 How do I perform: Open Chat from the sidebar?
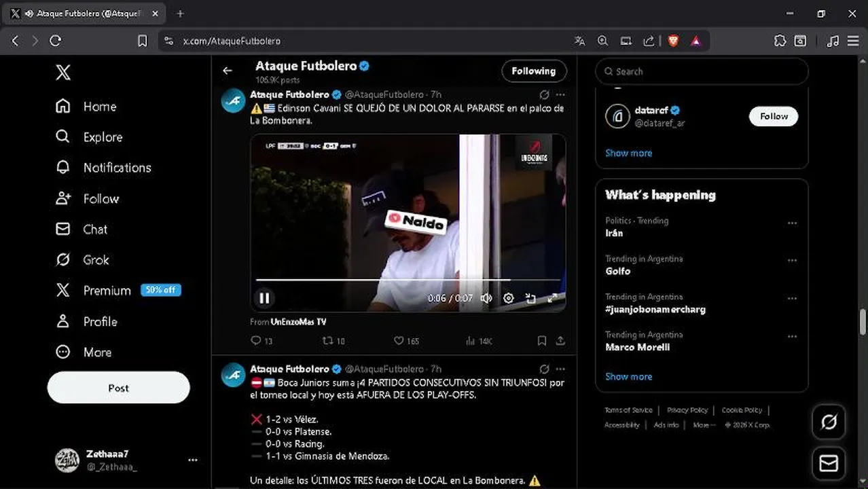82,230
